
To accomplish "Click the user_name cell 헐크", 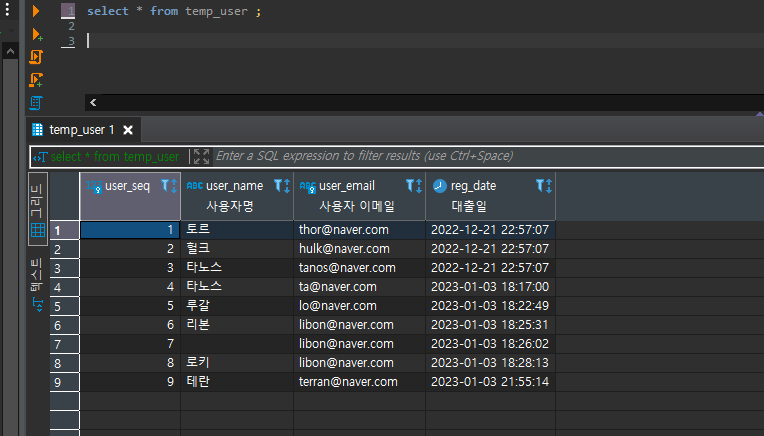I will 237,248.
